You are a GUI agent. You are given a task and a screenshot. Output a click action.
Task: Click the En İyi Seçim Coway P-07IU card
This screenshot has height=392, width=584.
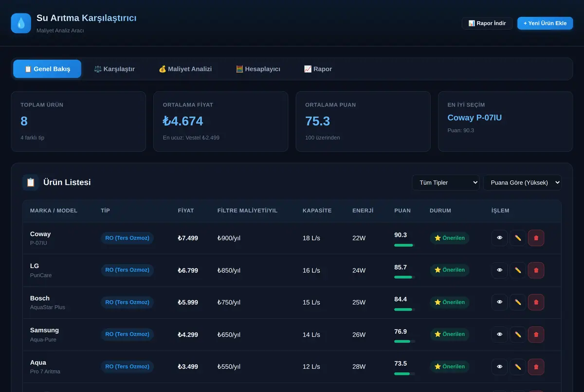[x=505, y=122]
